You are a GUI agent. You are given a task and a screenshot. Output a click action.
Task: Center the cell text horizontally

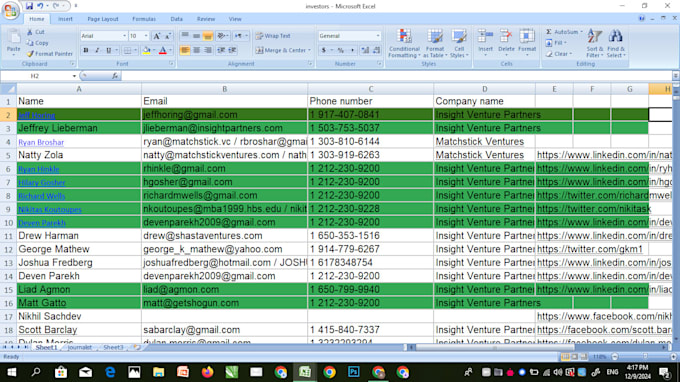click(x=196, y=50)
